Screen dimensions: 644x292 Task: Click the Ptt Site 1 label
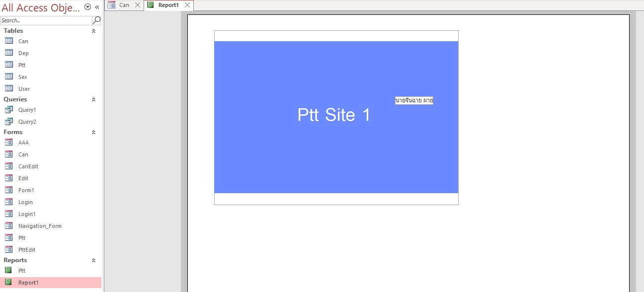[x=334, y=115]
